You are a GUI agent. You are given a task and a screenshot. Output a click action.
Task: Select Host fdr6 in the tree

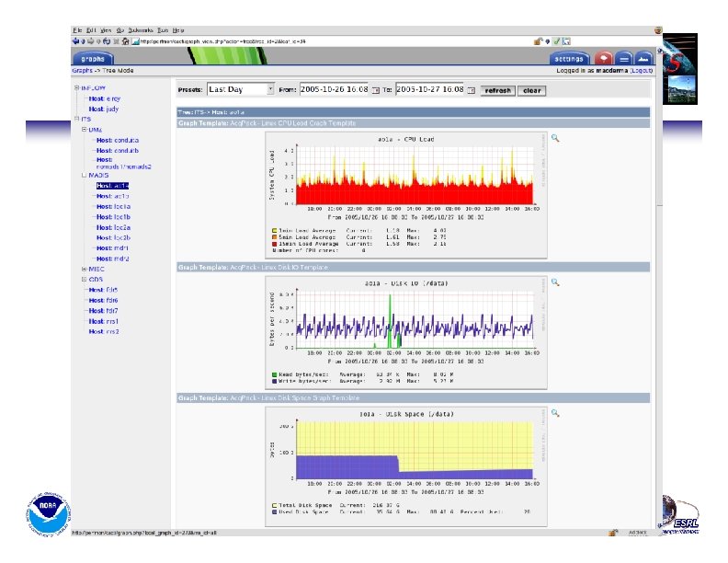click(x=103, y=300)
